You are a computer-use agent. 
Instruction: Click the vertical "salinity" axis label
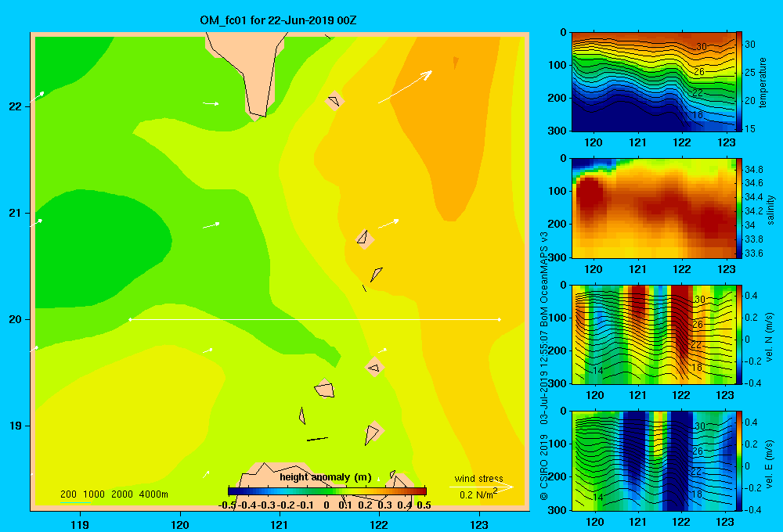770,210
